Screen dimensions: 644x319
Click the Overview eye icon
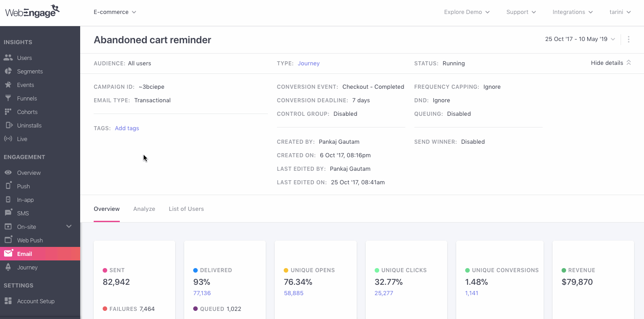click(8, 173)
